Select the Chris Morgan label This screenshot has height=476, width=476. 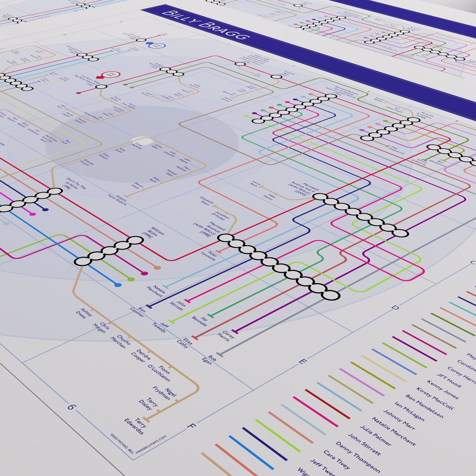(x=101, y=327)
